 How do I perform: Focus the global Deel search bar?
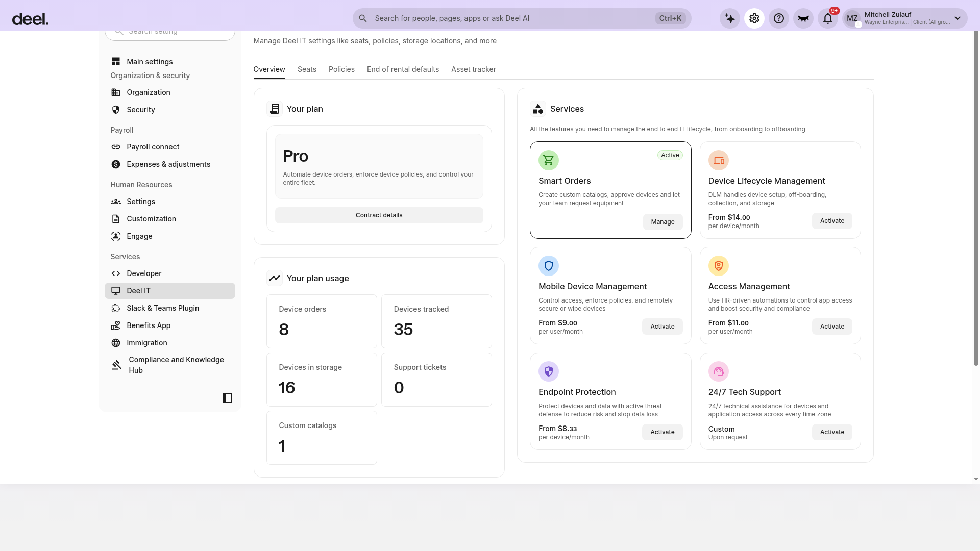click(x=522, y=18)
